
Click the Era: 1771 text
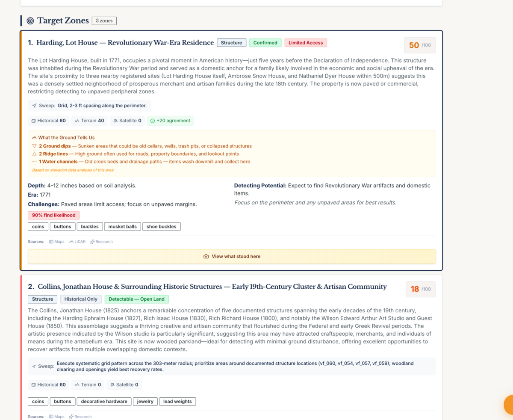(x=40, y=195)
